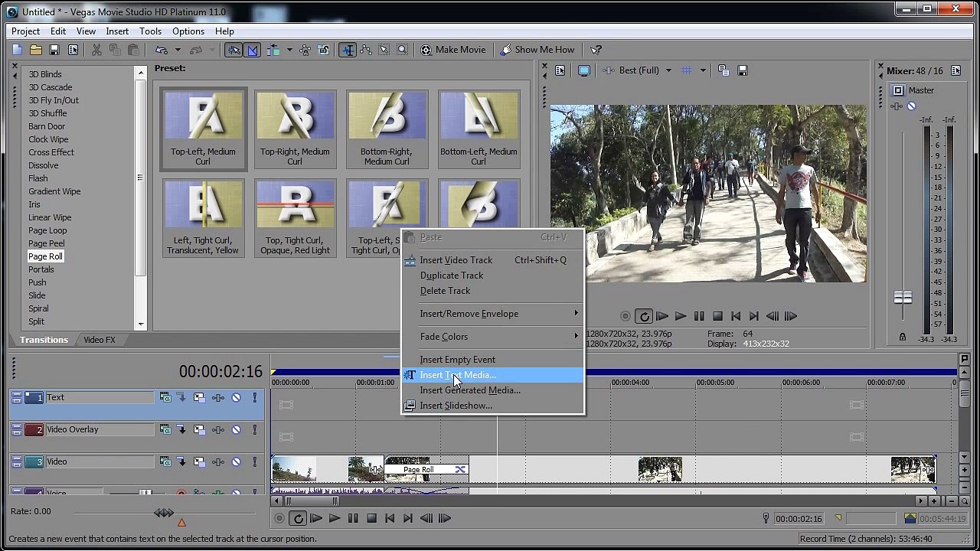Click the Make Movie button
Viewport: 980px width, 551px height.
click(x=452, y=50)
